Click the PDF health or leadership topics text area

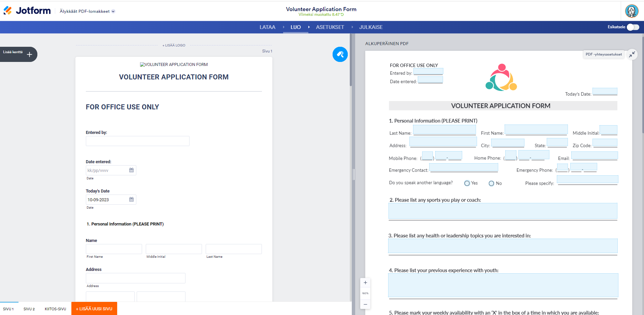click(x=503, y=246)
